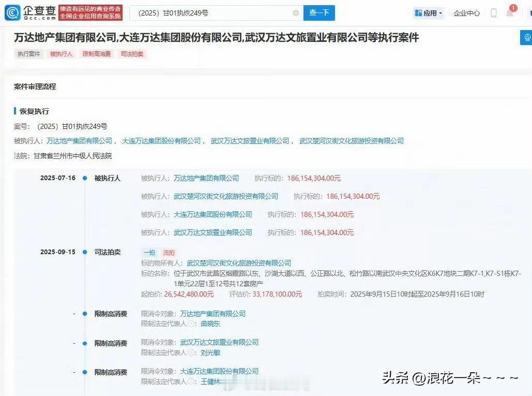Show help for 刘光敏 legal representative label
532x396 pixels.
191,353
